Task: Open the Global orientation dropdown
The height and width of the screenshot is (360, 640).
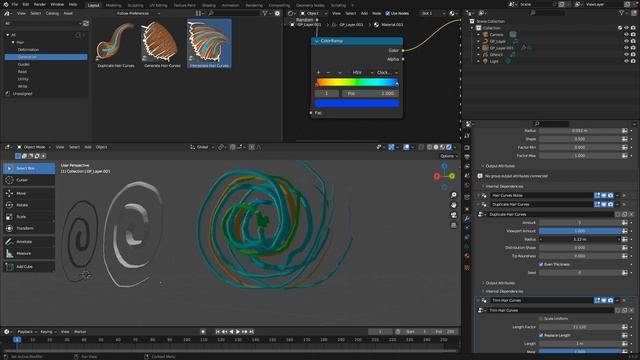Action: pyautogui.click(x=202, y=147)
